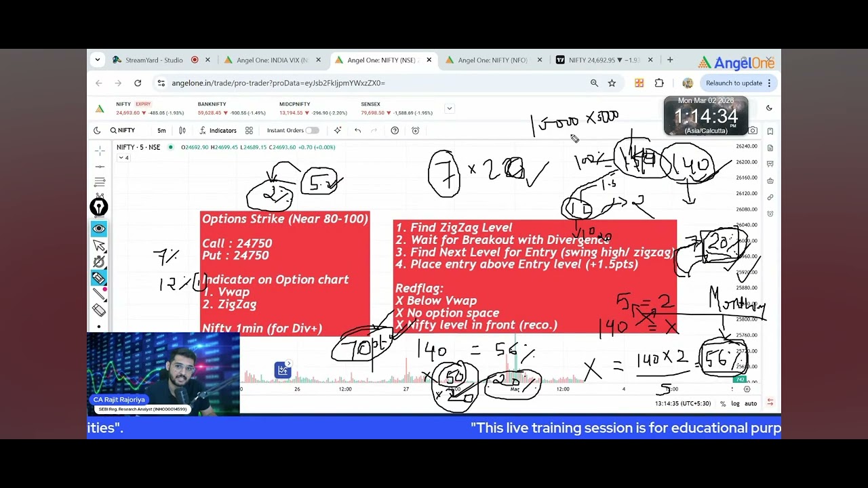Screen dimensions: 868x488
Task: Select the trend line drawing tool
Action: click(x=100, y=166)
